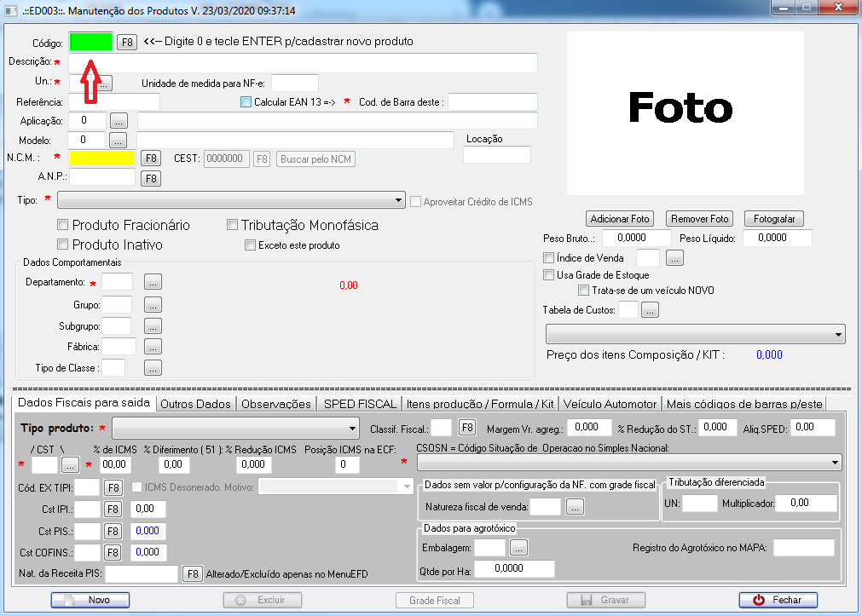The width and height of the screenshot is (862, 616).
Task: Open Departamento lookup ellipsis button
Action: [153, 282]
